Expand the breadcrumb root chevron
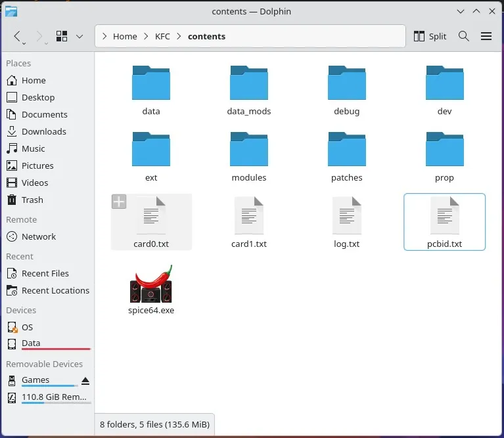The height and width of the screenshot is (438, 504). pos(104,37)
